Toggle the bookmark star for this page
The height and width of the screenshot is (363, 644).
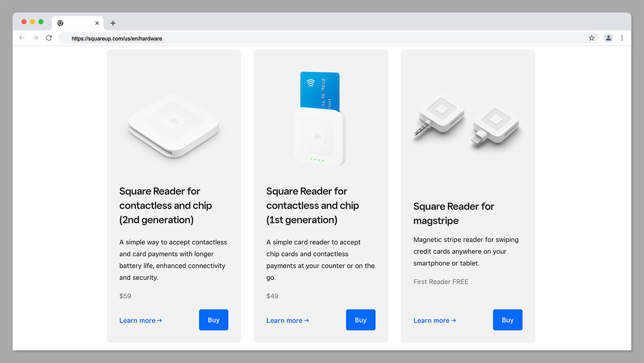pos(591,38)
